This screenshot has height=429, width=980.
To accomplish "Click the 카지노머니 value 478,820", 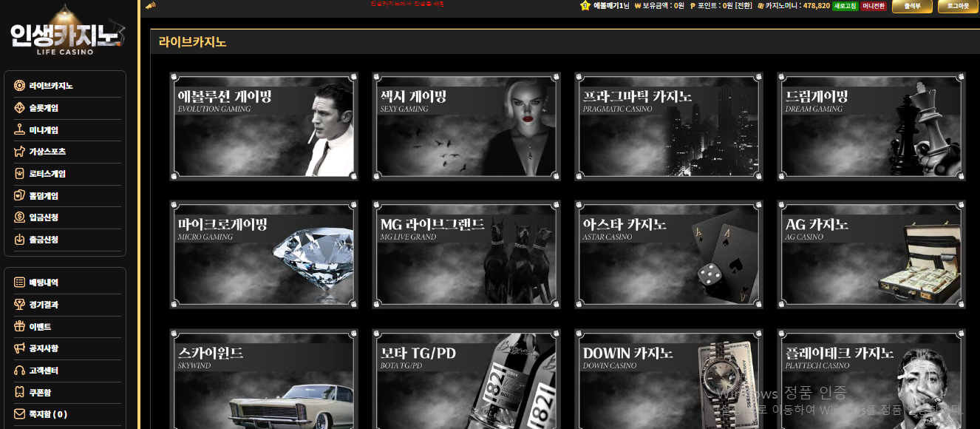I will 816,6.
